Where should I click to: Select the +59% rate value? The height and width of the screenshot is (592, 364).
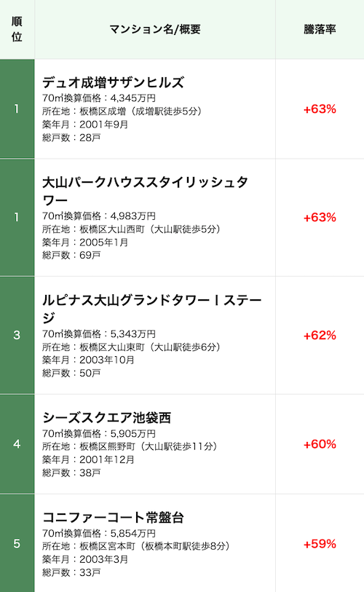click(320, 544)
